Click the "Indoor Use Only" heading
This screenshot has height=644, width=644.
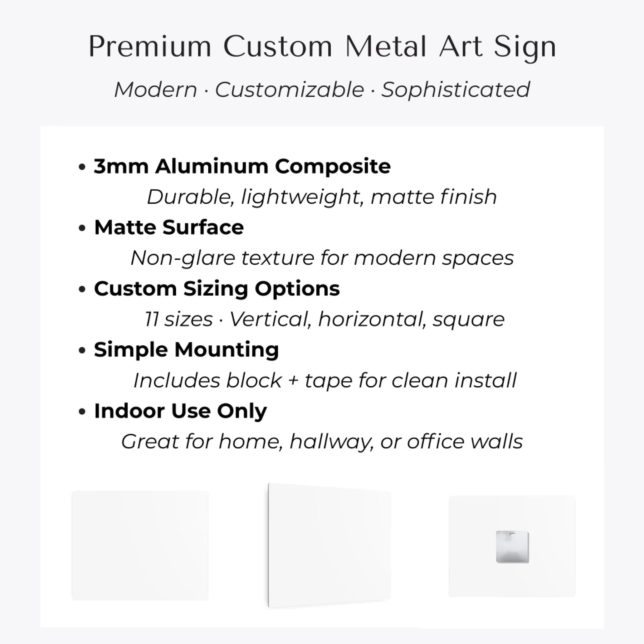pos(180,411)
